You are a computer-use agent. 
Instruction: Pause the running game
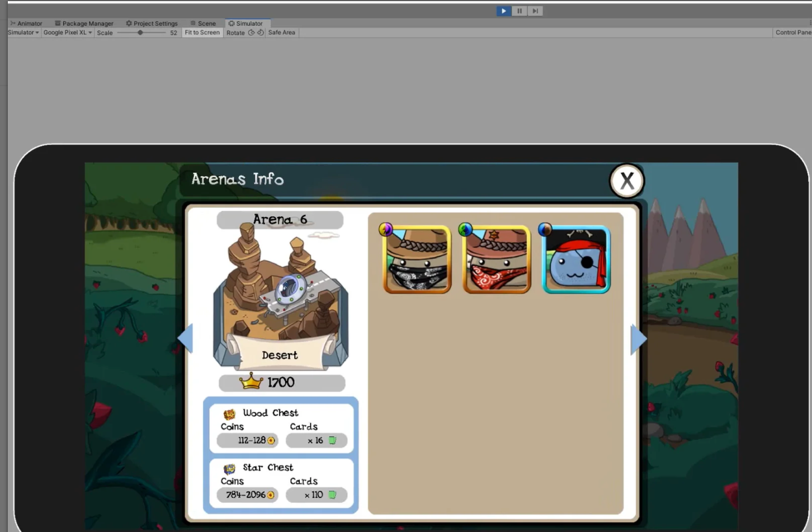coord(520,11)
